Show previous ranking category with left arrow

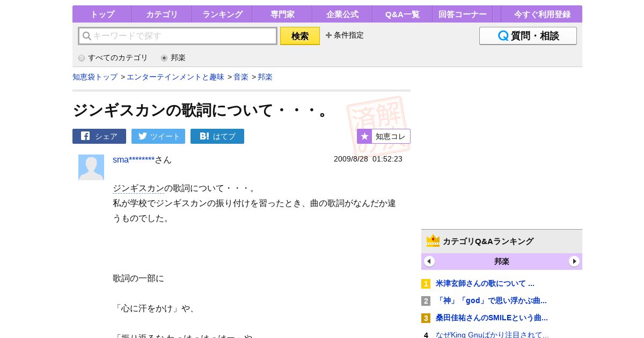pos(429,261)
